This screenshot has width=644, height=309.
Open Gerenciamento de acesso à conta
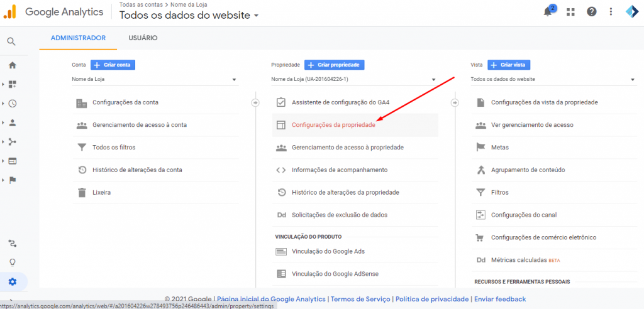156,125
